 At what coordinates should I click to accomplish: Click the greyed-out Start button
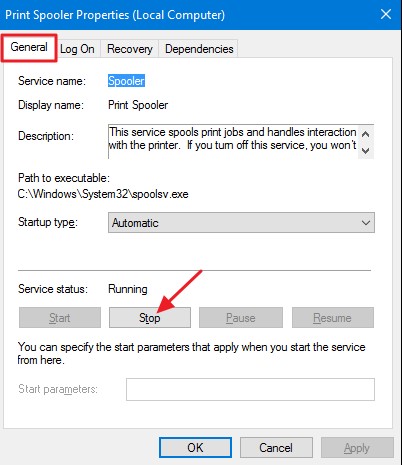tap(60, 318)
